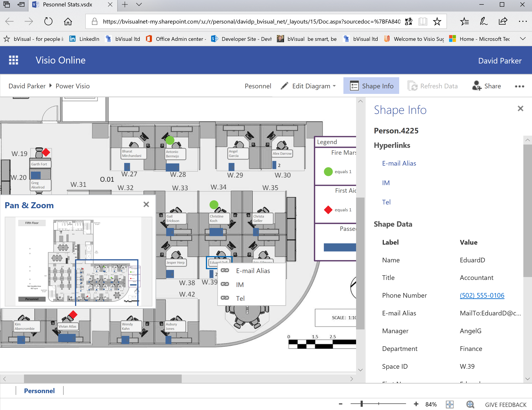Viewport: 532px width, 410px height.
Task: Select the Vivian Atlas person shape
Action: (68, 326)
